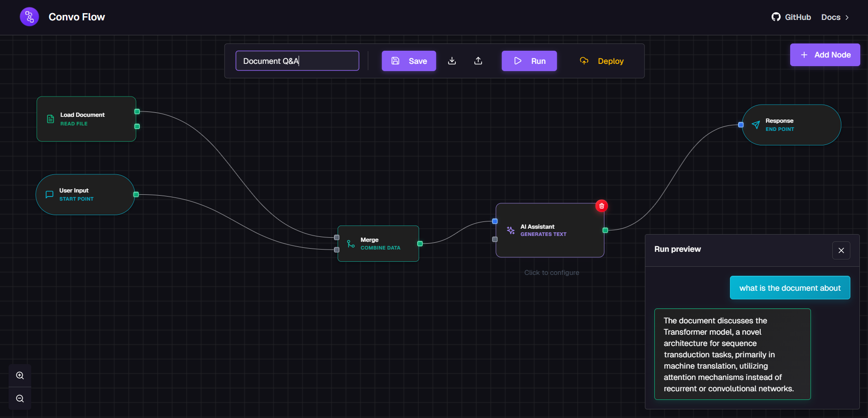Click the Convo Flow logo icon
The height and width of the screenshot is (418, 868).
(x=29, y=16)
